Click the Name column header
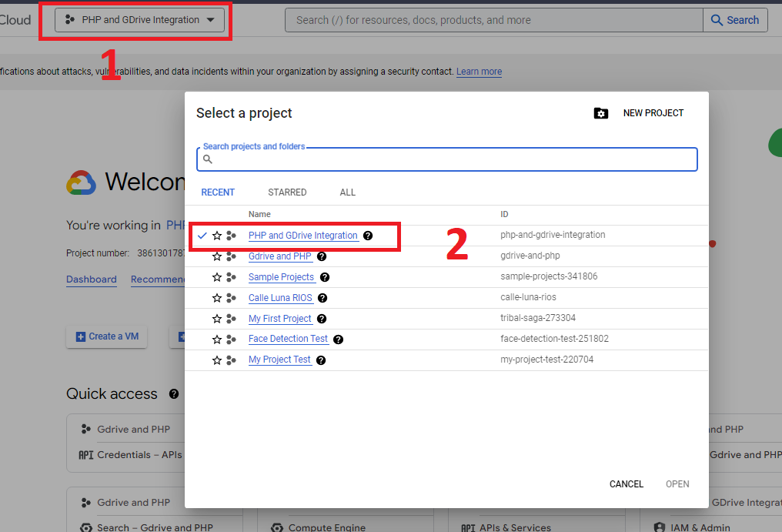The width and height of the screenshot is (782, 532). tap(259, 214)
